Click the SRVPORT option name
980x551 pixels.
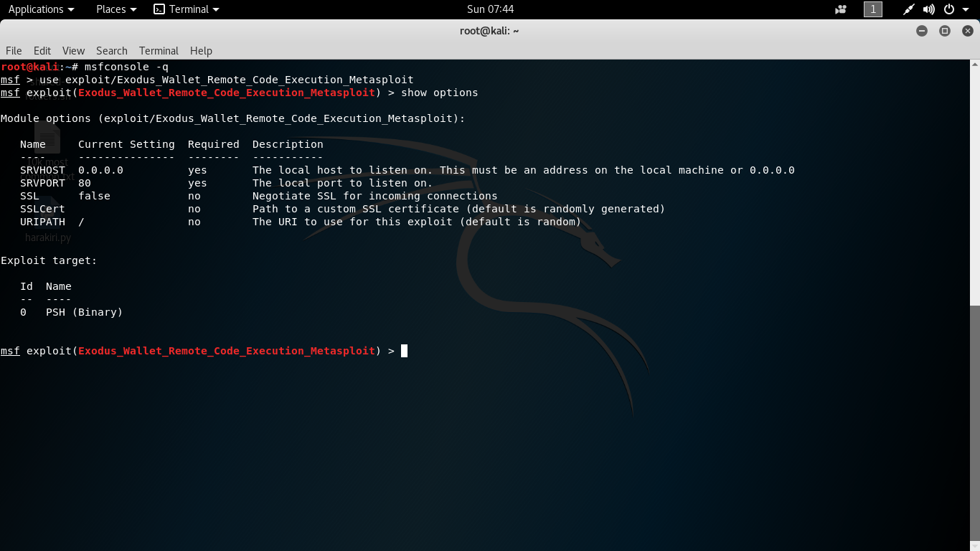pyautogui.click(x=42, y=183)
